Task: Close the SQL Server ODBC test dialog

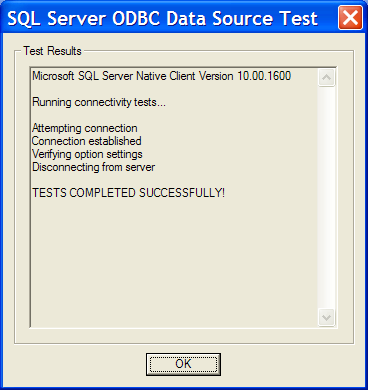Action: [x=350, y=18]
